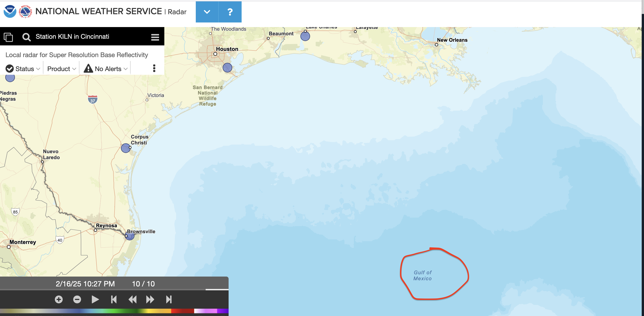Expand the blue header chevron menu

(x=207, y=12)
